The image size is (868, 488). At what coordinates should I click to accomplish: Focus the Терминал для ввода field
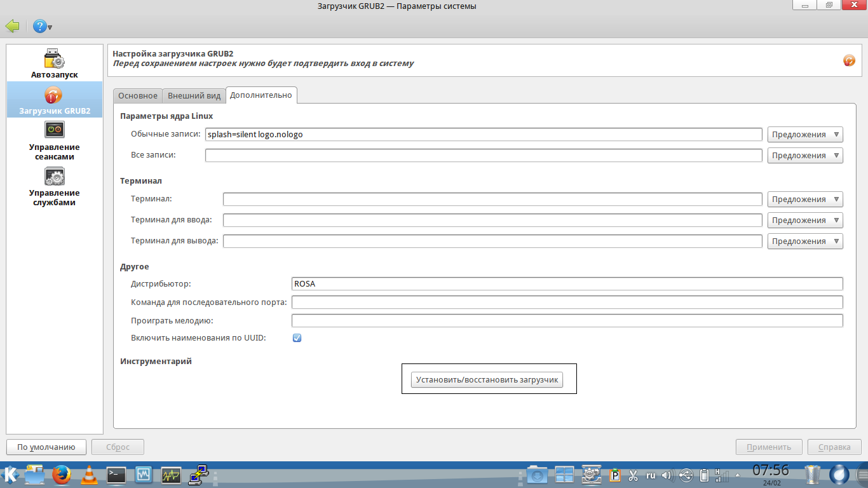click(492, 220)
